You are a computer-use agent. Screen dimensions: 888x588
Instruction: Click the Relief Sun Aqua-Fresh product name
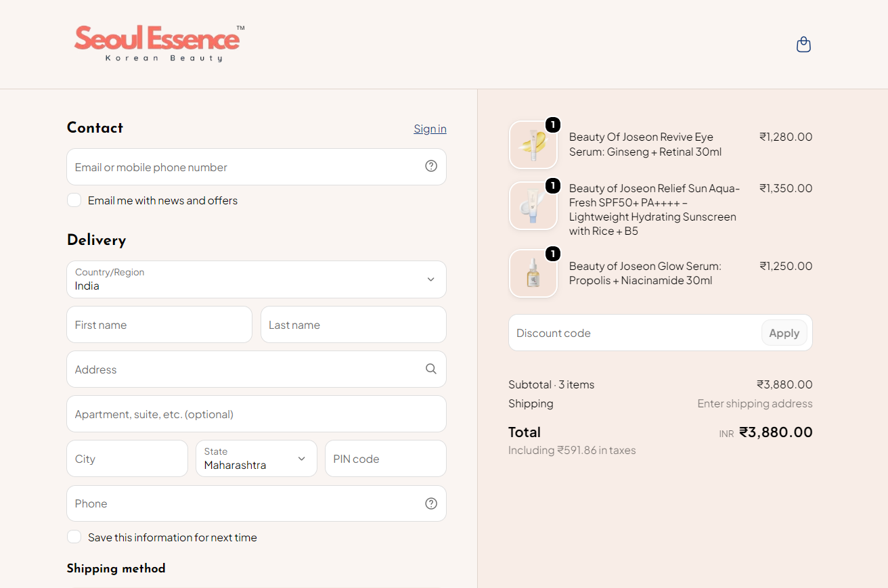click(654, 210)
